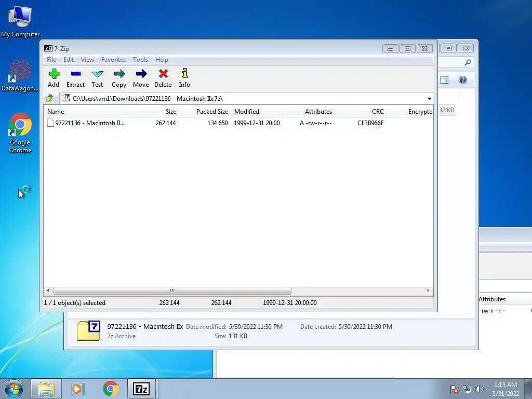This screenshot has height=399, width=532.
Task: Open the taskbar clock 1:13 AM
Action: [x=506, y=389]
